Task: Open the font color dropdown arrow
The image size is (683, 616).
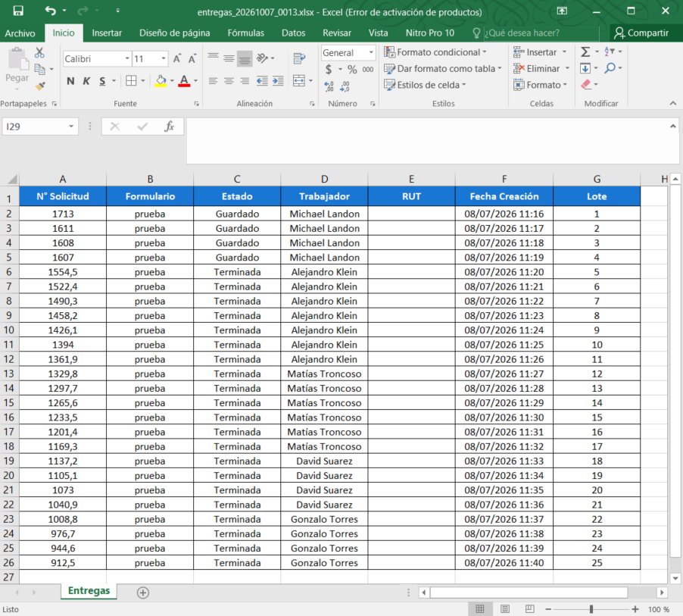Action: (x=196, y=81)
